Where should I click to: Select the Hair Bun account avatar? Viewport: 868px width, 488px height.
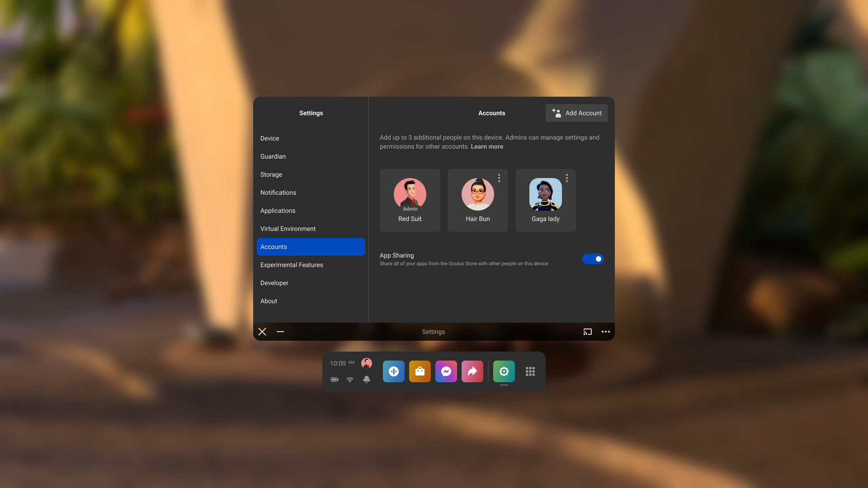pos(478,194)
